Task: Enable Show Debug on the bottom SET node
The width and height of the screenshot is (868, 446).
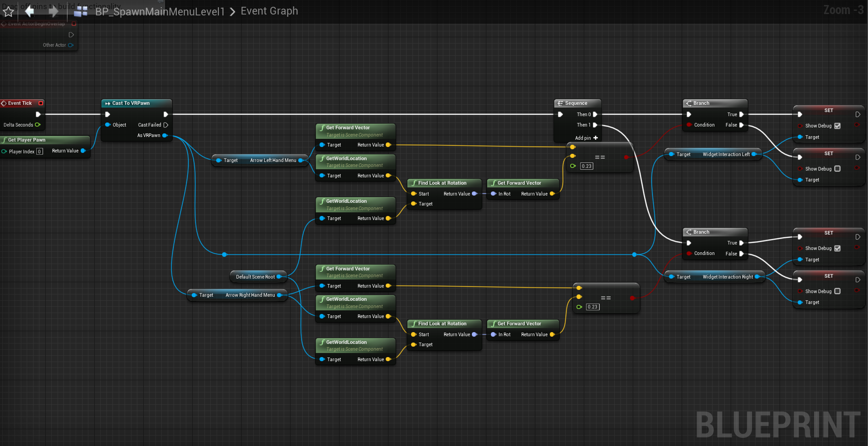Action: pos(837,291)
